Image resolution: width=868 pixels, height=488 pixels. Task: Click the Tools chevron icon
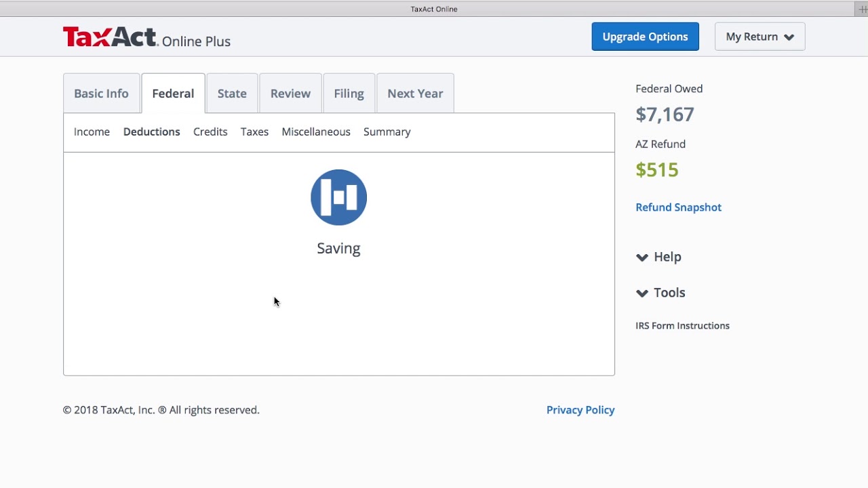[x=642, y=293]
